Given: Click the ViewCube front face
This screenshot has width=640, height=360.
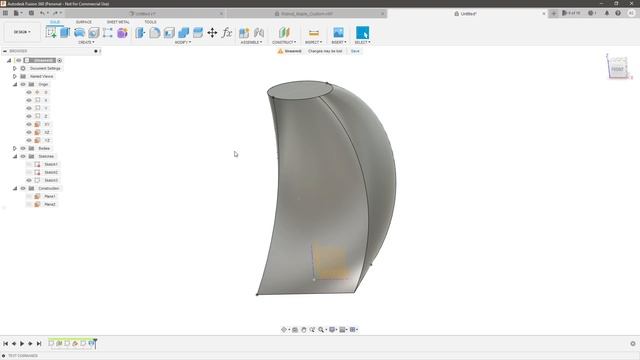Looking at the screenshot, I should click(618, 69).
